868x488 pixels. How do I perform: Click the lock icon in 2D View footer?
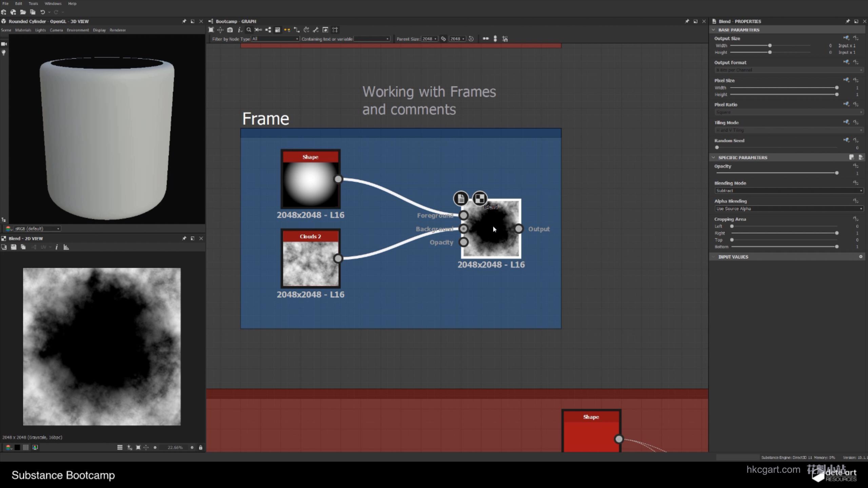pyautogui.click(x=200, y=447)
